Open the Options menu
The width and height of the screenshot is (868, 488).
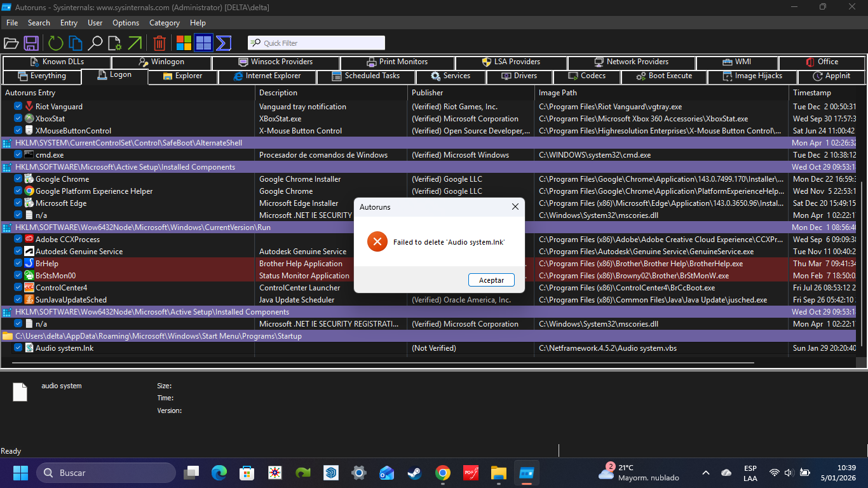(x=126, y=23)
